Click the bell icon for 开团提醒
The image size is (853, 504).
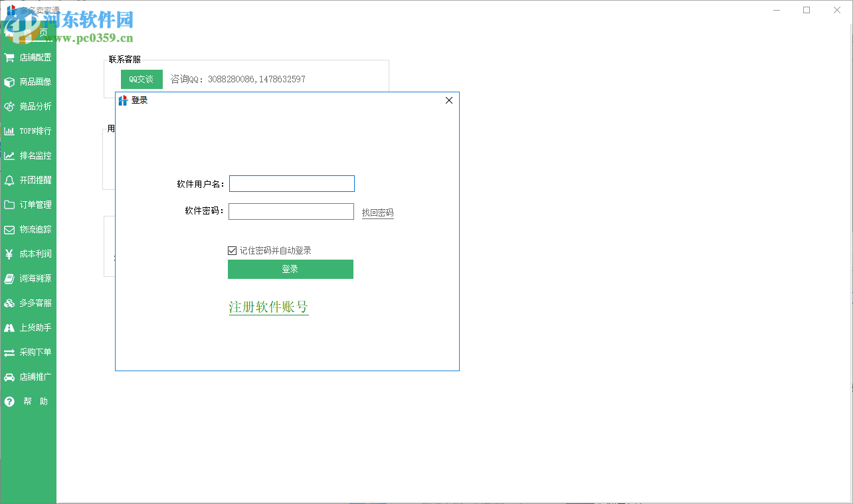tap(9, 180)
